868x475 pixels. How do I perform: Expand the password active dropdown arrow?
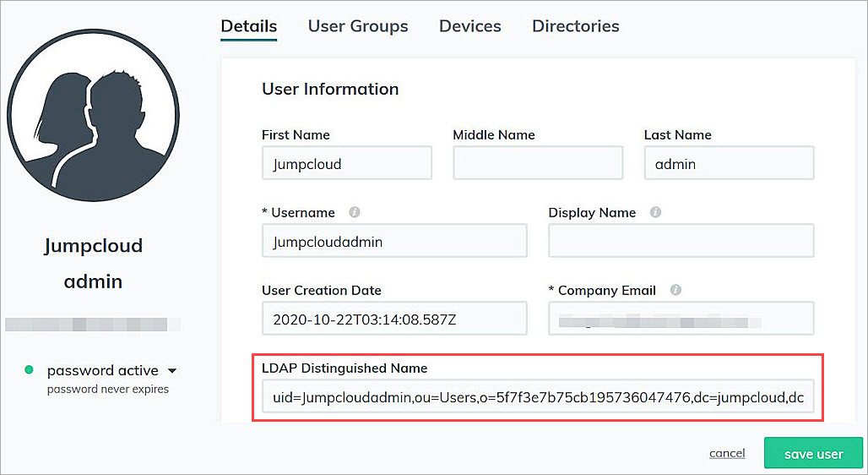pos(172,370)
